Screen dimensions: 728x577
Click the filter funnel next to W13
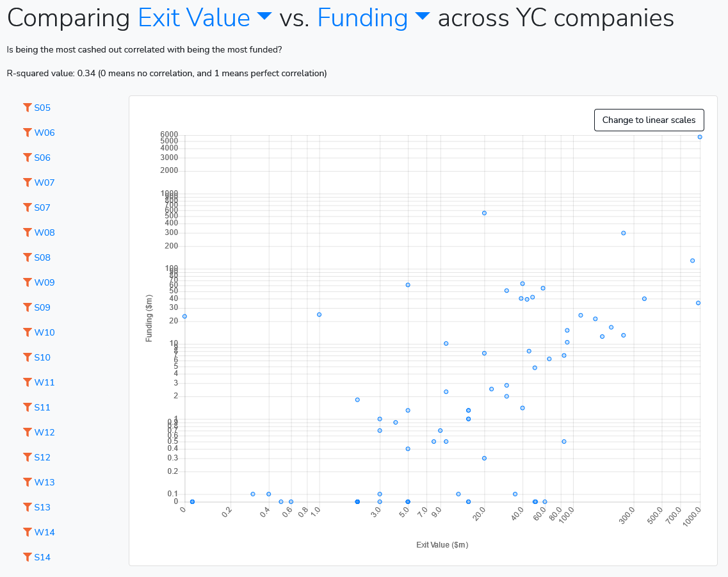[x=27, y=482]
